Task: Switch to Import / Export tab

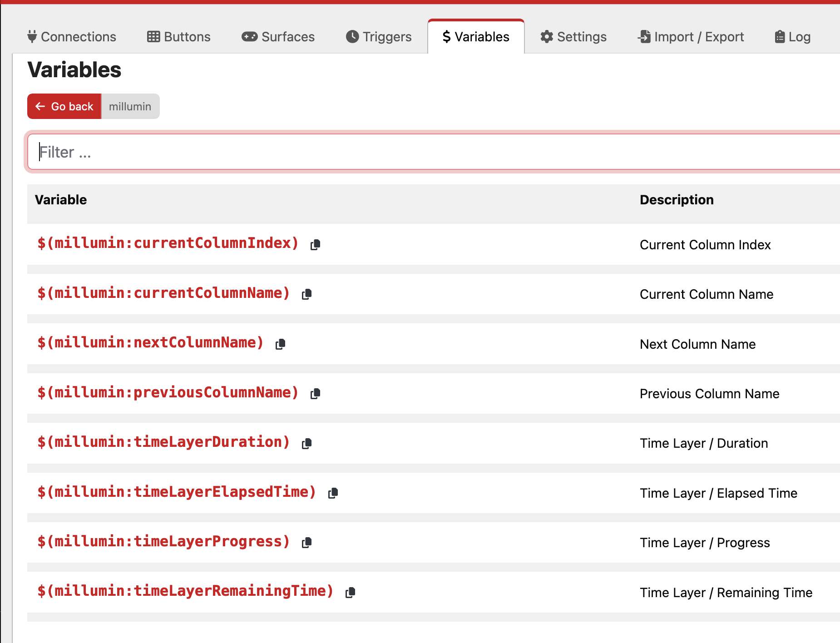Action: click(691, 37)
